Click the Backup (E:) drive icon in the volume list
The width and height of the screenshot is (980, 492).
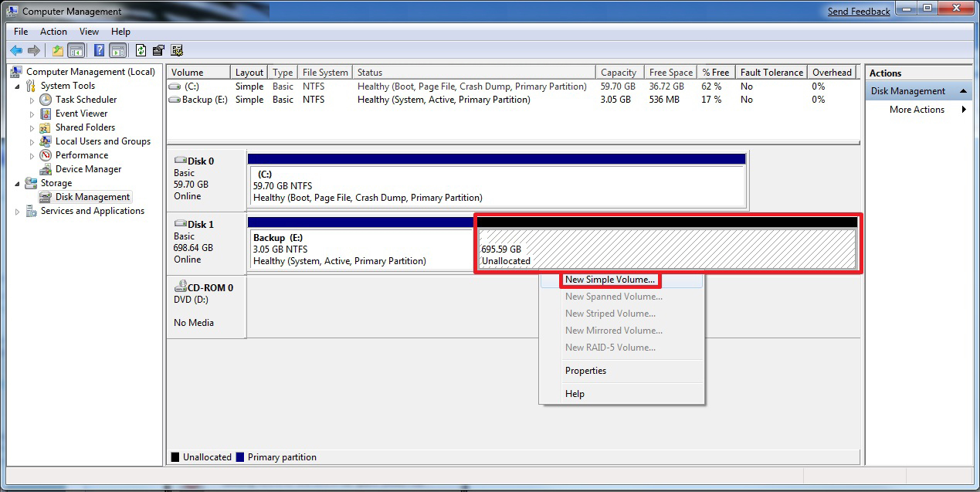pos(175,100)
